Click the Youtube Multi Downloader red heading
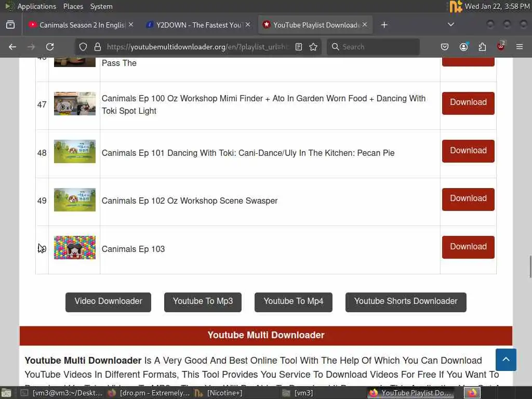Image resolution: width=532 pixels, height=399 pixels. pyautogui.click(x=266, y=335)
